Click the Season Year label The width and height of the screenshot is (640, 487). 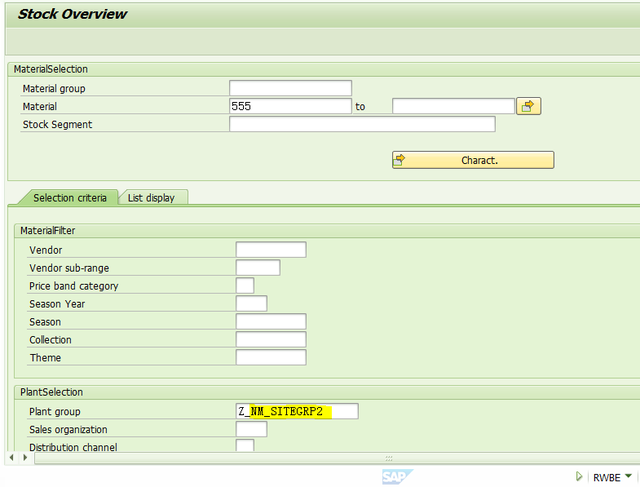pyautogui.click(x=57, y=304)
